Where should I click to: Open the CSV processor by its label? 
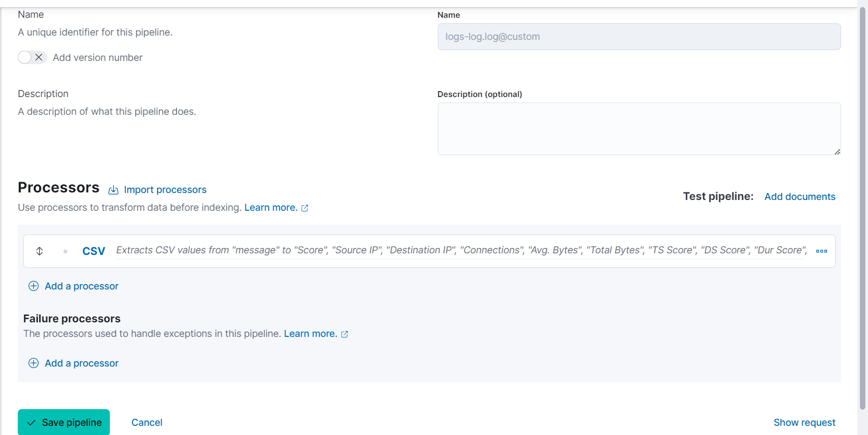tap(94, 251)
